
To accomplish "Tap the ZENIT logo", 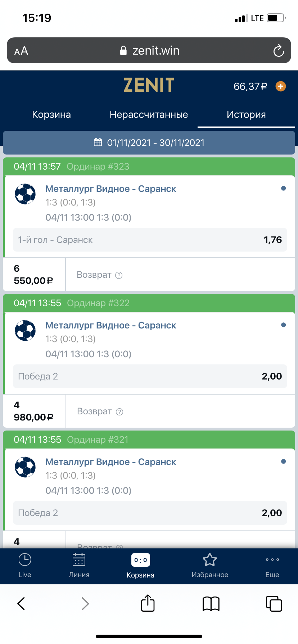I will point(149,86).
